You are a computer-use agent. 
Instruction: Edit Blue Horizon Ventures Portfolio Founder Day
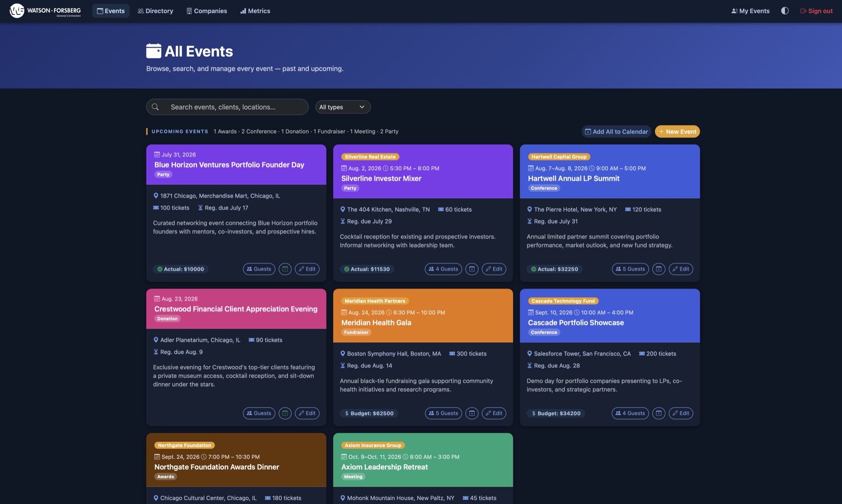[307, 269]
